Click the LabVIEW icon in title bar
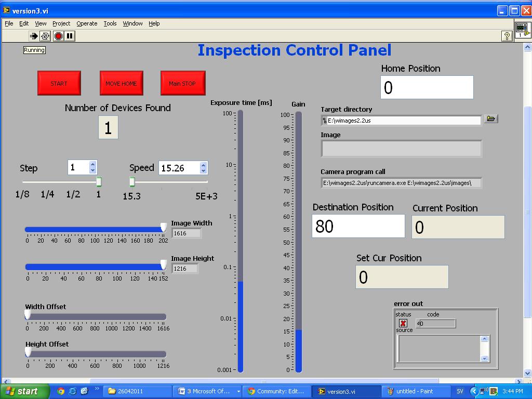 [6, 10]
